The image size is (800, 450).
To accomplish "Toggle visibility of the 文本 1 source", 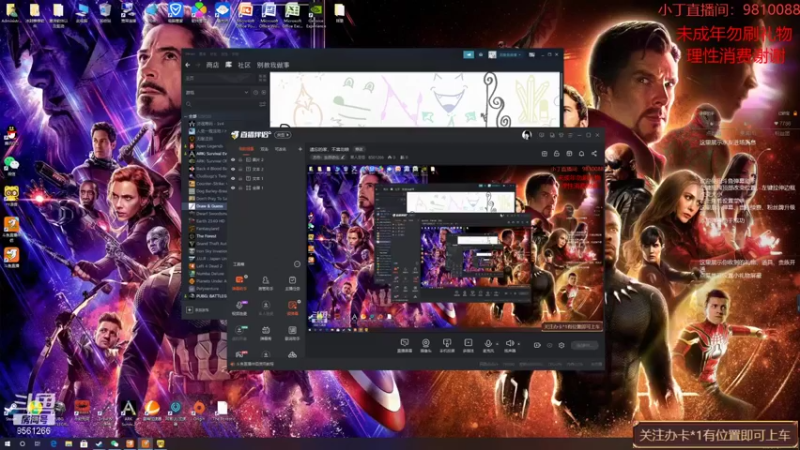I will [x=233, y=179].
